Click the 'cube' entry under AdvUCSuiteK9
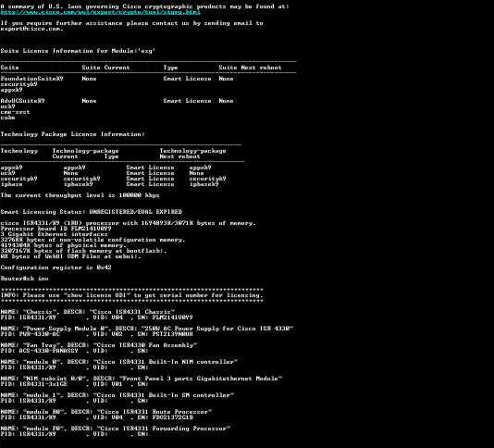Screen dimensions: 494x448 pyautogui.click(x=8, y=118)
